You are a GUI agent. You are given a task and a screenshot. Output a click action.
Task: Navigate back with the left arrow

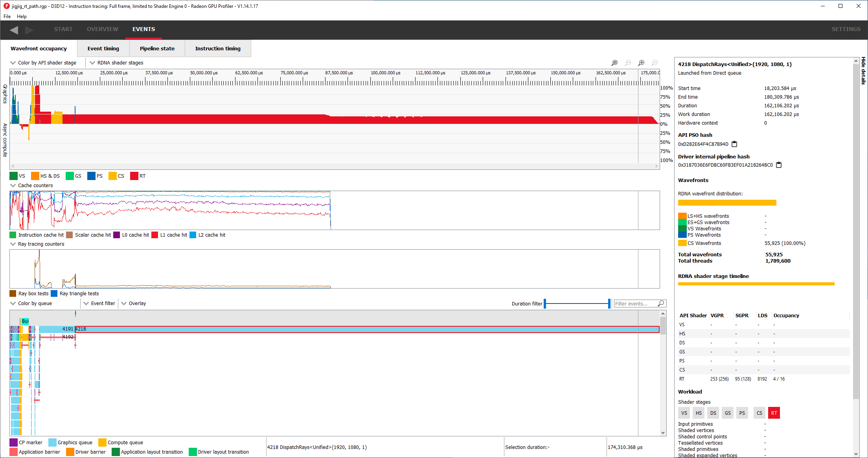point(14,30)
